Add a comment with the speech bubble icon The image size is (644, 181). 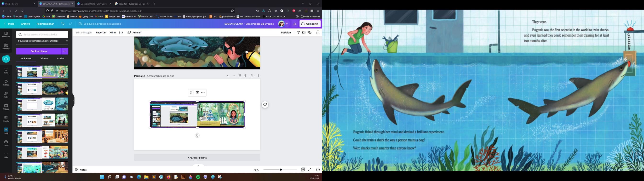point(265,104)
